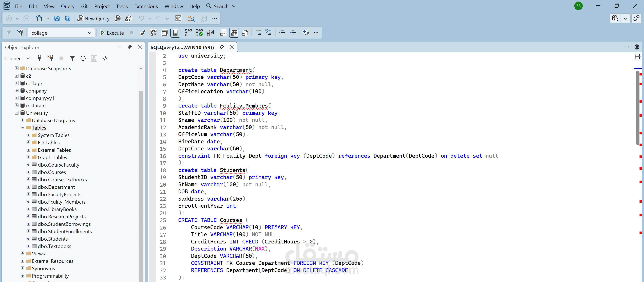Expand the collage database node
The image size is (644, 282).
click(x=16, y=83)
